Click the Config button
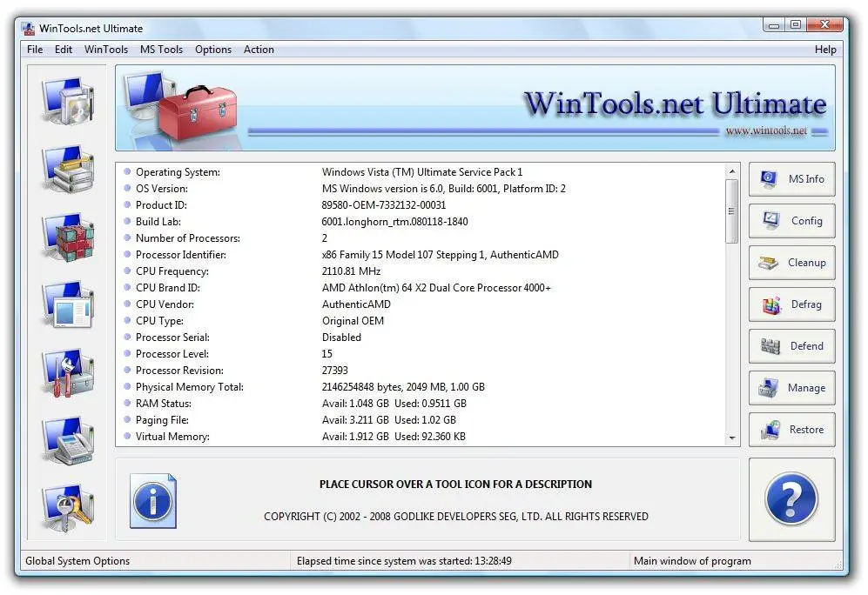Screen dimensions: 868x595 (791, 221)
